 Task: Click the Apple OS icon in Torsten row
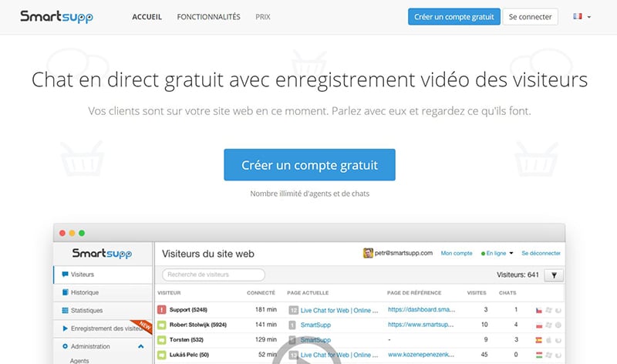[x=548, y=340]
